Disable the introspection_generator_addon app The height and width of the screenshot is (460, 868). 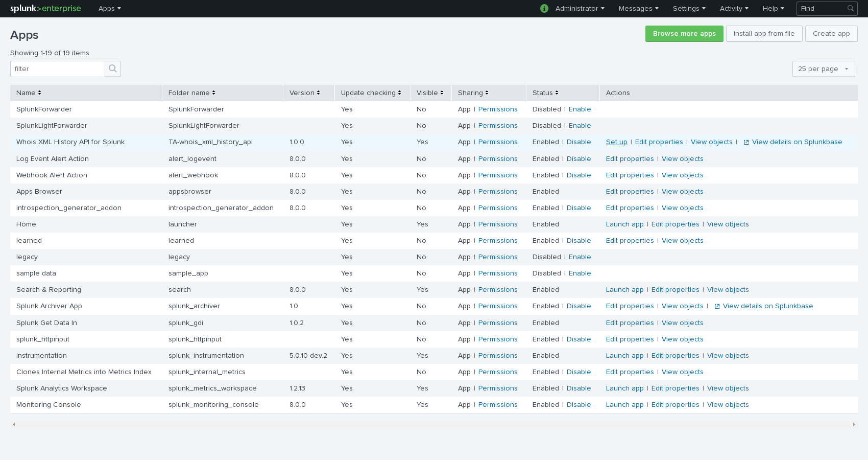tap(578, 208)
